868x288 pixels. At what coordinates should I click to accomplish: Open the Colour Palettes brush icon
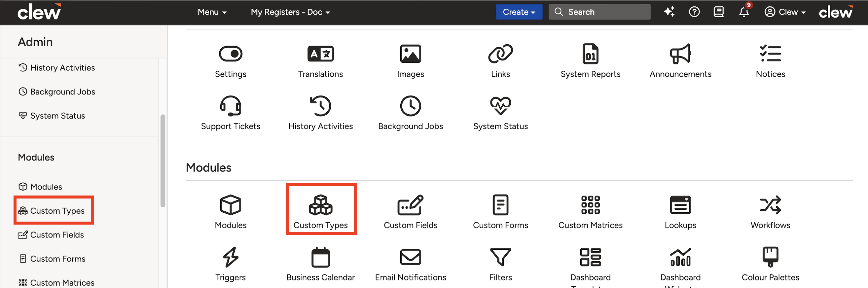pyautogui.click(x=770, y=257)
